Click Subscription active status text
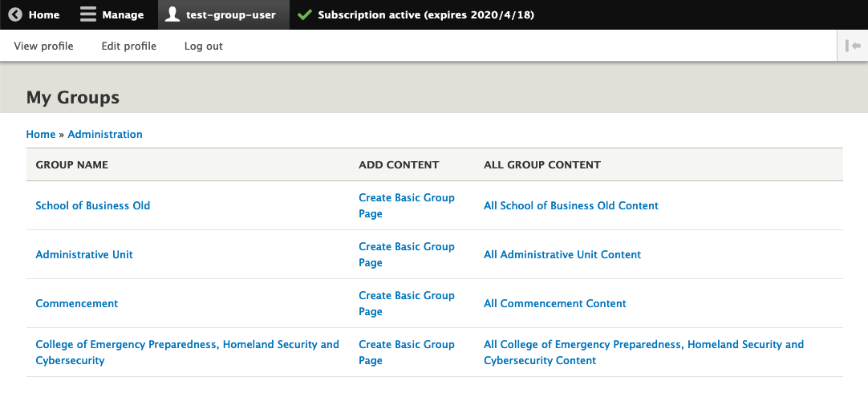Image resolution: width=868 pixels, height=409 pixels. 426,14
